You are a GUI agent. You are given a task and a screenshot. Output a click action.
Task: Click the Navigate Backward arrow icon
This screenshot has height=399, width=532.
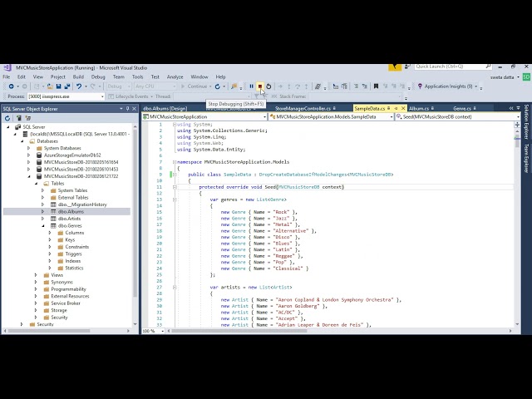[11, 86]
